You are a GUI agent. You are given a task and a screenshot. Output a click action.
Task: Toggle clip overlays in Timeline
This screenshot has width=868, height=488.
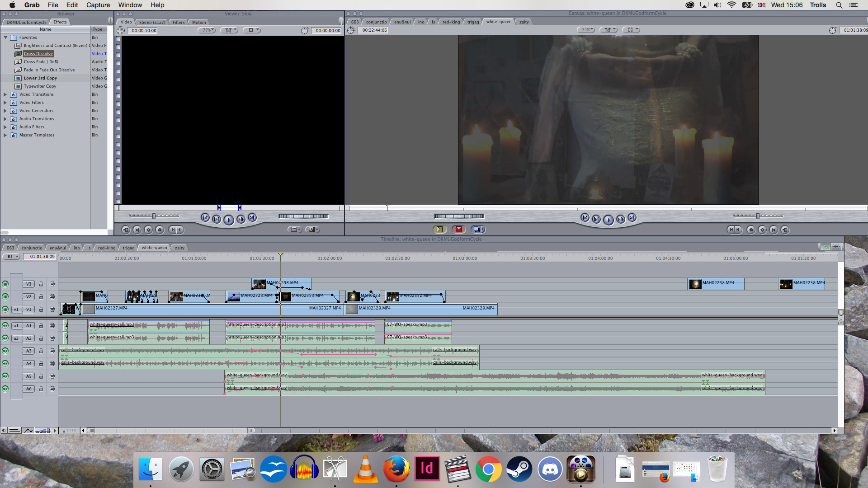pos(28,431)
